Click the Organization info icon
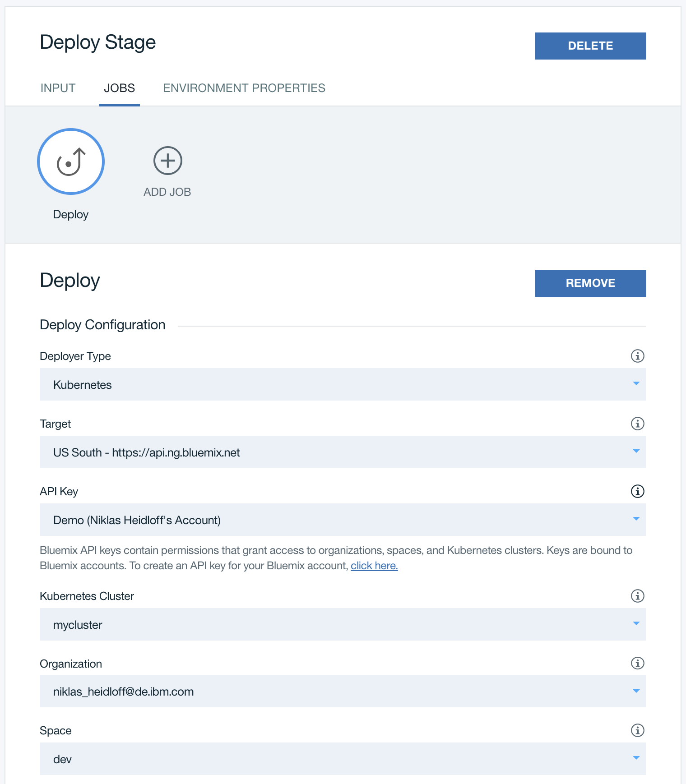The height and width of the screenshot is (784, 686). (x=637, y=663)
